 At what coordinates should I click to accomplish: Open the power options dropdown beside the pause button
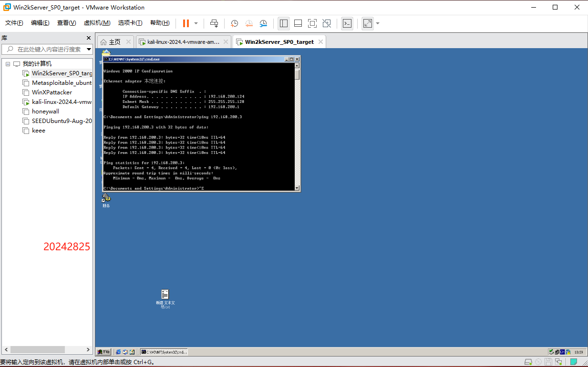[196, 23]
